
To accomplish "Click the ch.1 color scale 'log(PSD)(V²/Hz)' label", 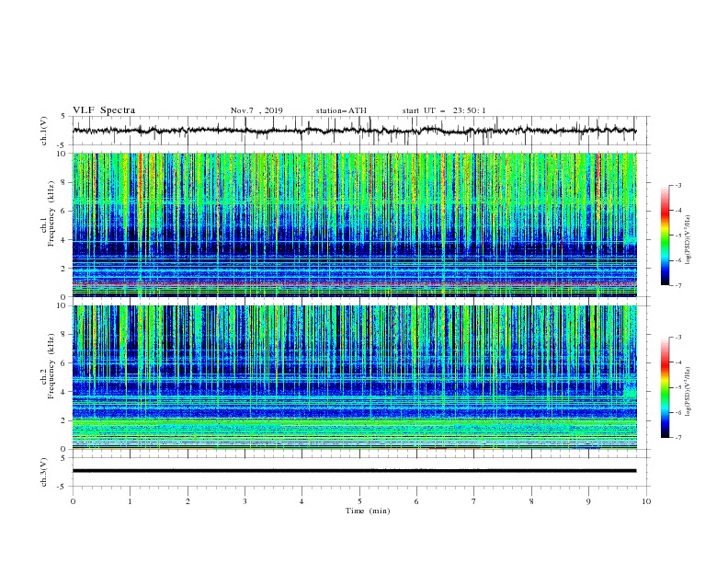I will click(x=688, y=240).
